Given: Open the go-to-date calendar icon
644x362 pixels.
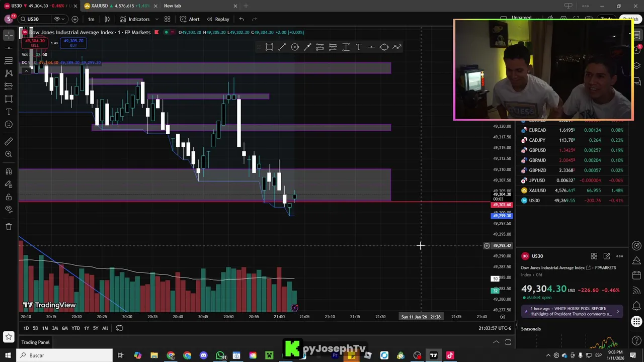Looking at the screenshot, I should (119, 328).
